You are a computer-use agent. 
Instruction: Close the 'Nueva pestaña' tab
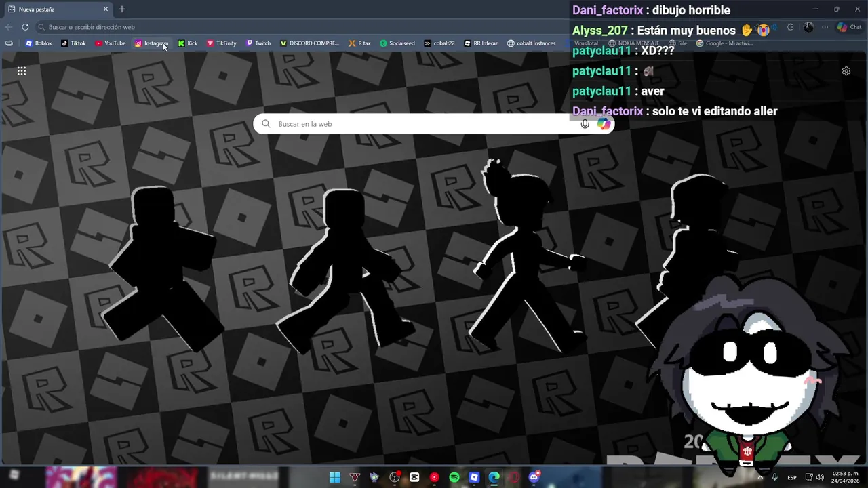[106, 9]
